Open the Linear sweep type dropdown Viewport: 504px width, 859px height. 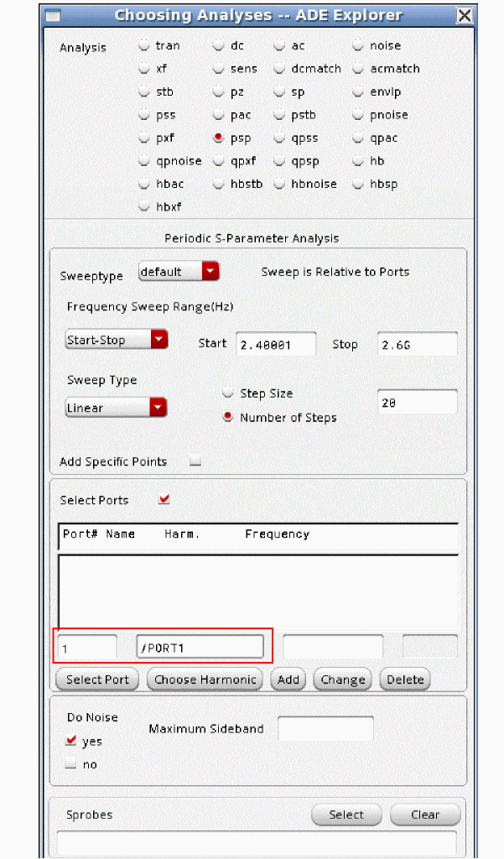pyautogui.click(x=117, y=408)
